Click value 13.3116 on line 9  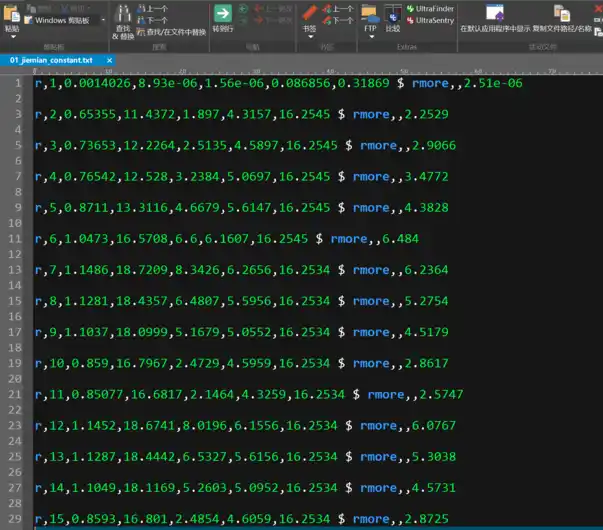tap(142, 208)
